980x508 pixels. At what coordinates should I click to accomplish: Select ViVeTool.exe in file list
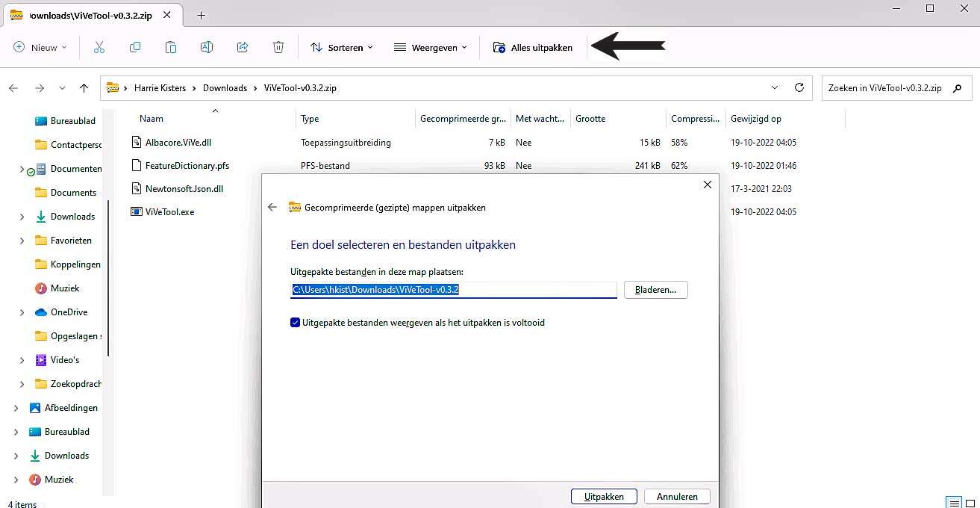click(x=169, y=212)
